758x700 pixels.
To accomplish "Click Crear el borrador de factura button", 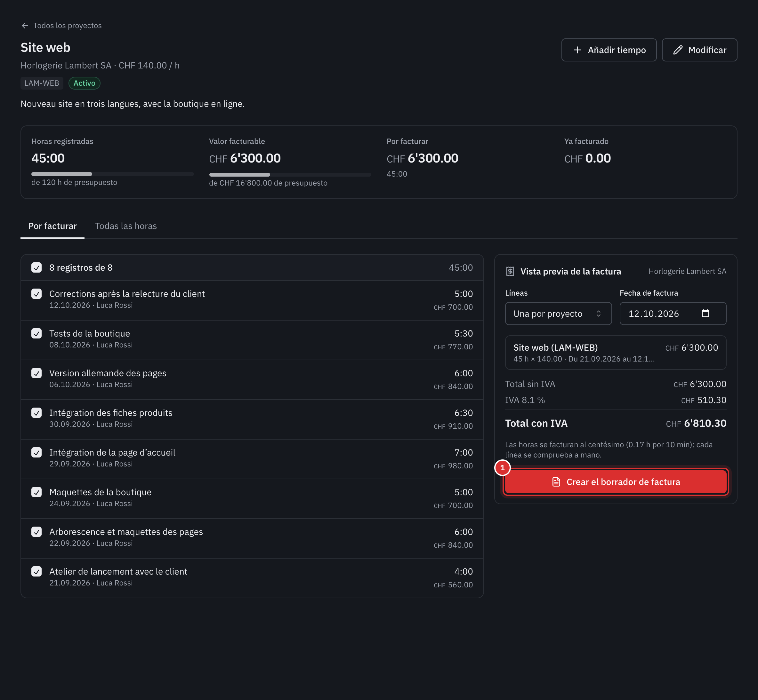I will (x=616, y=482).
